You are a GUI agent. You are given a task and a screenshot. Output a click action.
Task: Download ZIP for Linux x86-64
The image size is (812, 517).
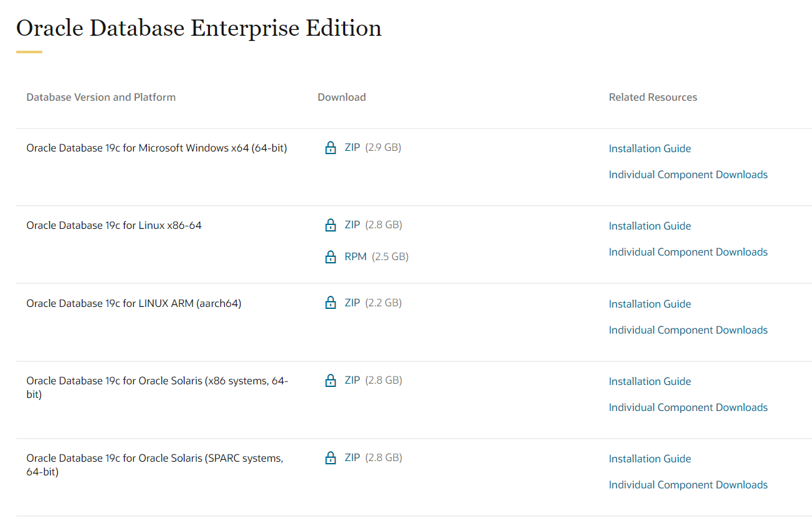pyautogui.click(x=352, y=225)
